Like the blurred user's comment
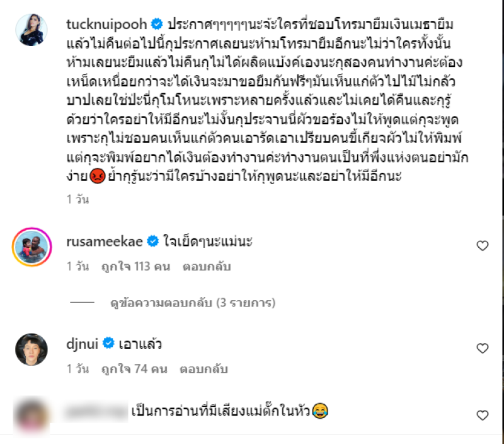 tap(482, 415)
